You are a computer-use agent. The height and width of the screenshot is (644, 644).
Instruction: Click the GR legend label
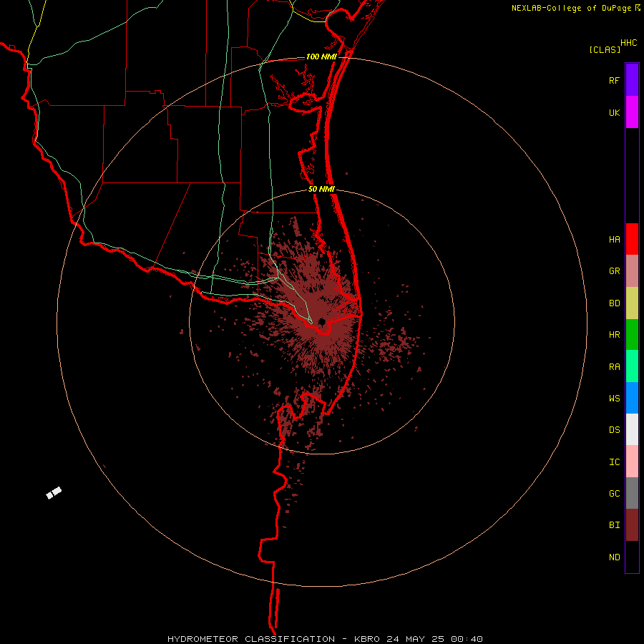point(614,271)
